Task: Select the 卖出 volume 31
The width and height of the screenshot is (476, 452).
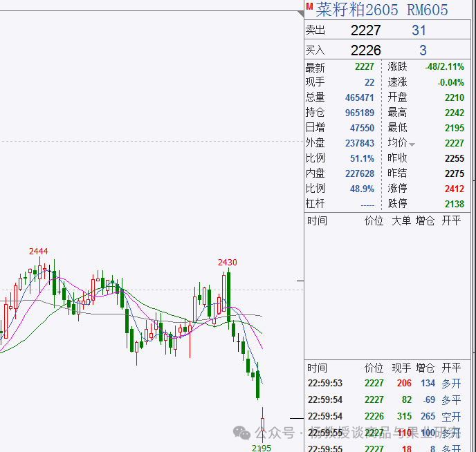Action: pos(419,30)
